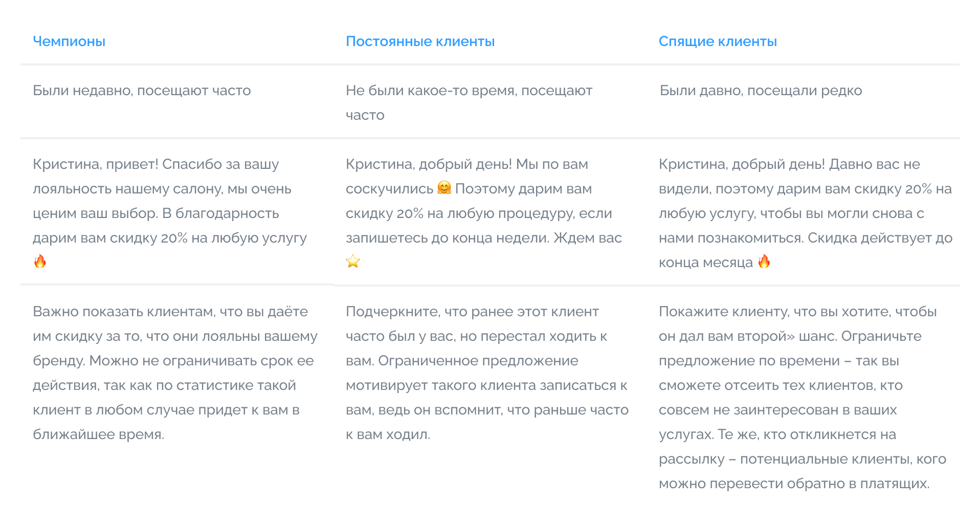Select the "Постоянные клиенты" column heading
This screenshot has height=524, width=980.
(x=420, y=41)
